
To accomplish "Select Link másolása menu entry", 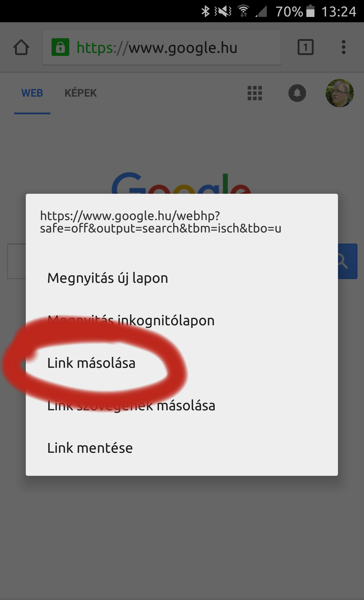I will coord(182,363).
